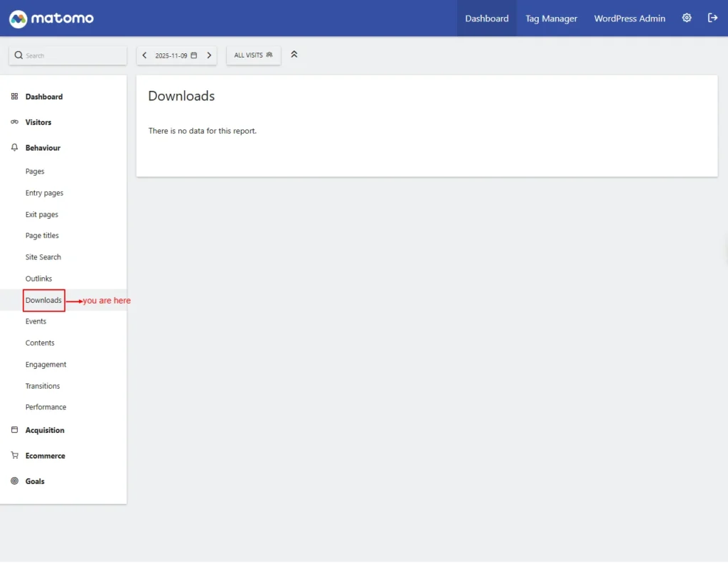Image resolution: width=728 pixels, height=563 pixels.
Task: Select Dashboard in the top navigation
Action: pyautogui.click(x=486, y=18)
